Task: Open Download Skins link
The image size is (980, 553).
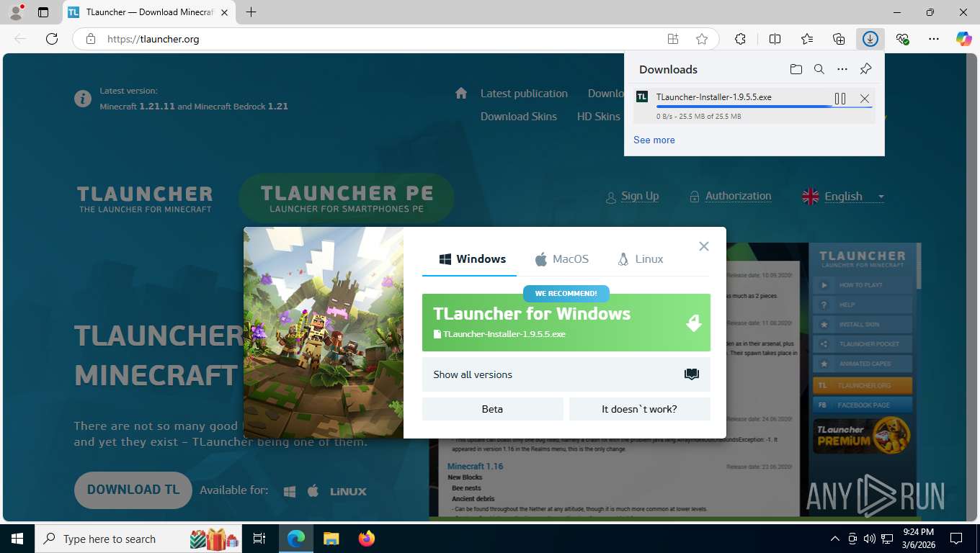Action: coord(519,117)
